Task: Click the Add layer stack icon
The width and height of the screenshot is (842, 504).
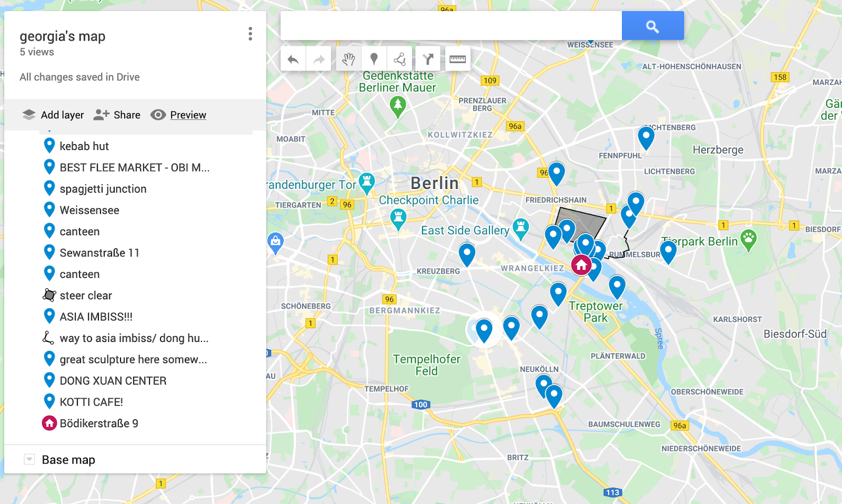Action: [x=29, y=115]
